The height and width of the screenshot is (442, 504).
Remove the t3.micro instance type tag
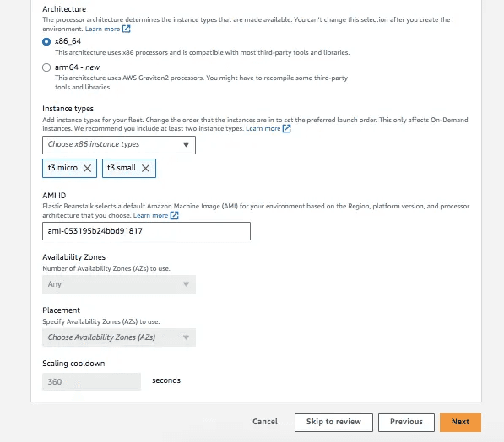(87, 168)
